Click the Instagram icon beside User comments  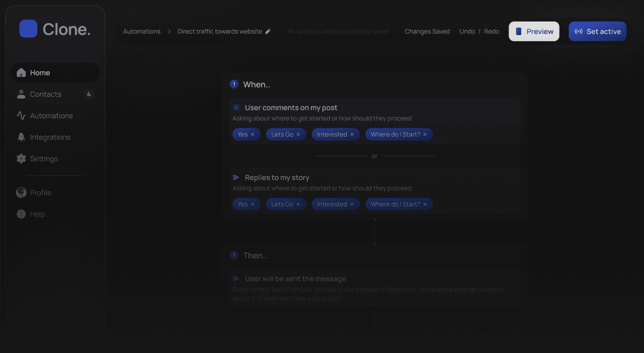[x=236, y=108]
